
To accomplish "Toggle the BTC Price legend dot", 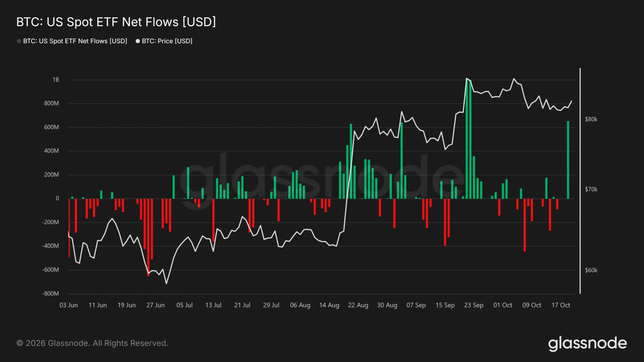I will point(138,41).
